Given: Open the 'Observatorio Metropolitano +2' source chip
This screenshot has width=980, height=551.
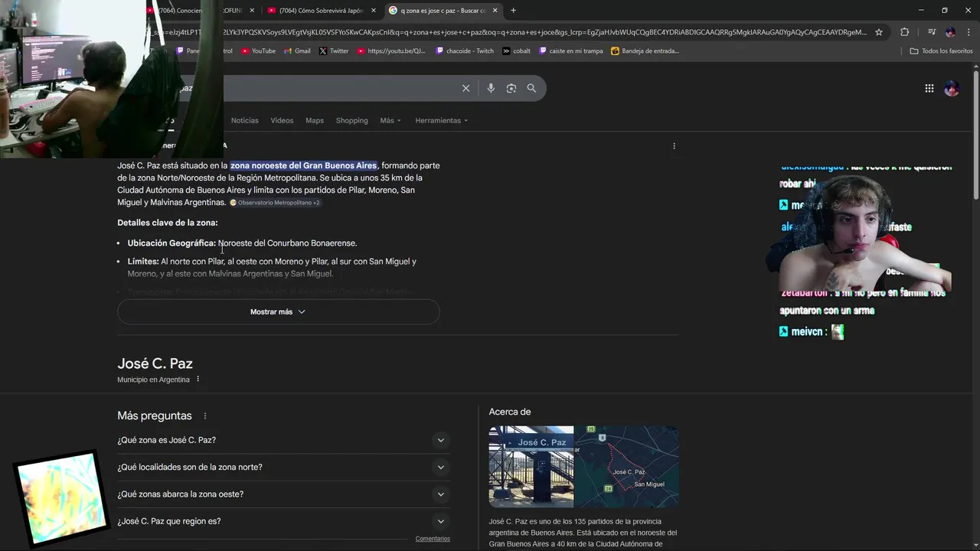Looking at the screenshot, I should 276,203.
